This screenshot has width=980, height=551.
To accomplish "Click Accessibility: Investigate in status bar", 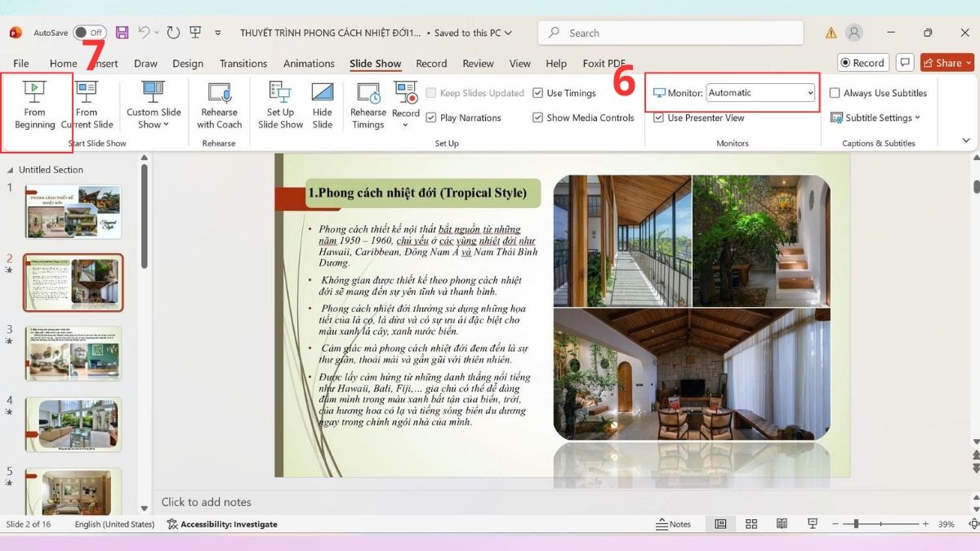I will coord(222,524).
